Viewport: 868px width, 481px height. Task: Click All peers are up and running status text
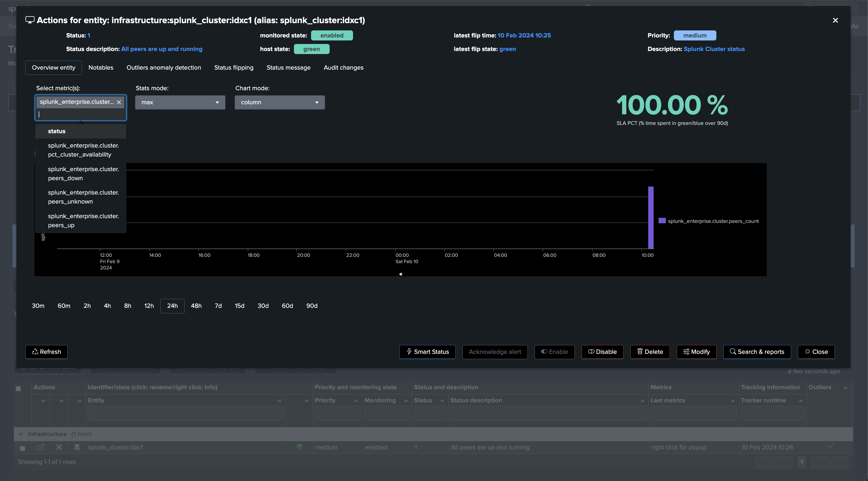point(162,49)
